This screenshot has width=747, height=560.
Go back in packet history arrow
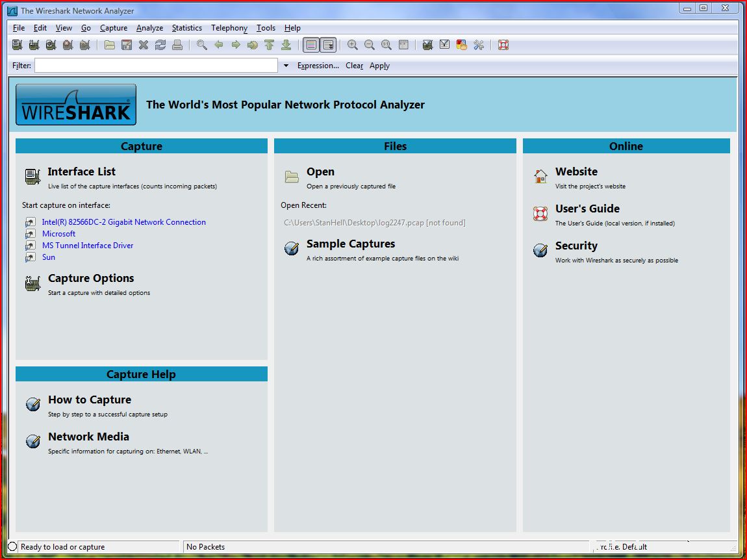click(x=219, y=45)
